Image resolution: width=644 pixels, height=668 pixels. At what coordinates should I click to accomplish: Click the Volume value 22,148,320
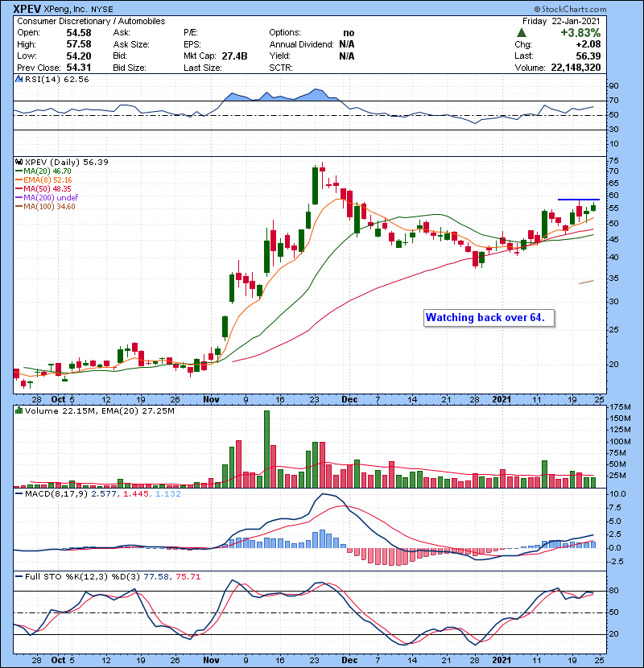pos(576,68)
